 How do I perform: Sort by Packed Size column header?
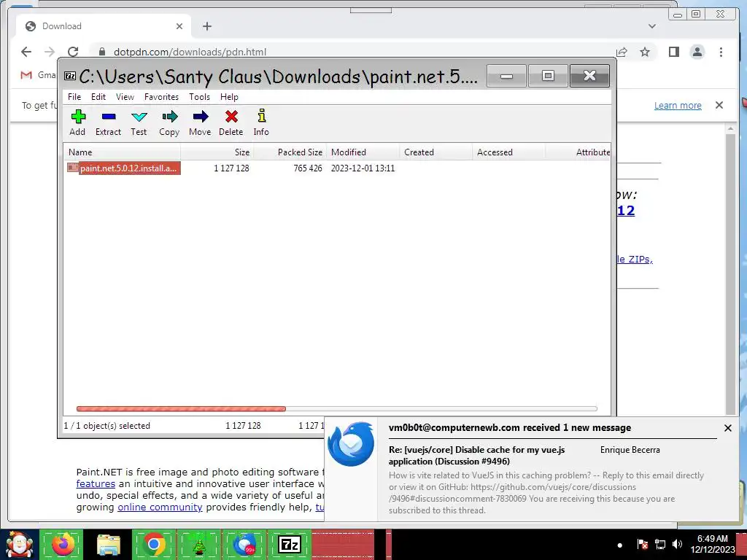tap(290, 152)
